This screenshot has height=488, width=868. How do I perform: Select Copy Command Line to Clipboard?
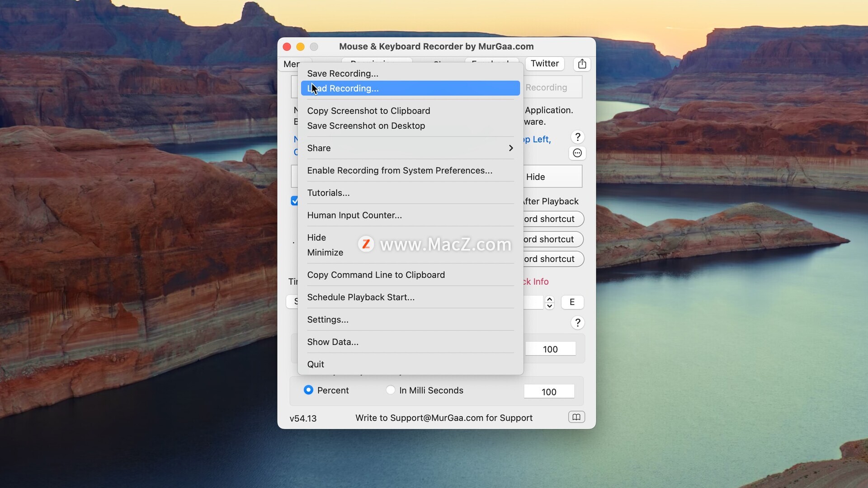tap(410, 275)
